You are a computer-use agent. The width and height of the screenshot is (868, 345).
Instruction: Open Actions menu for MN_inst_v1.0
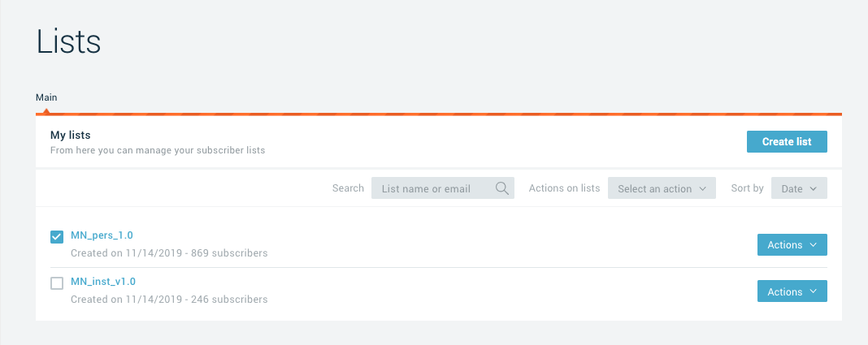tap(792, 292)
